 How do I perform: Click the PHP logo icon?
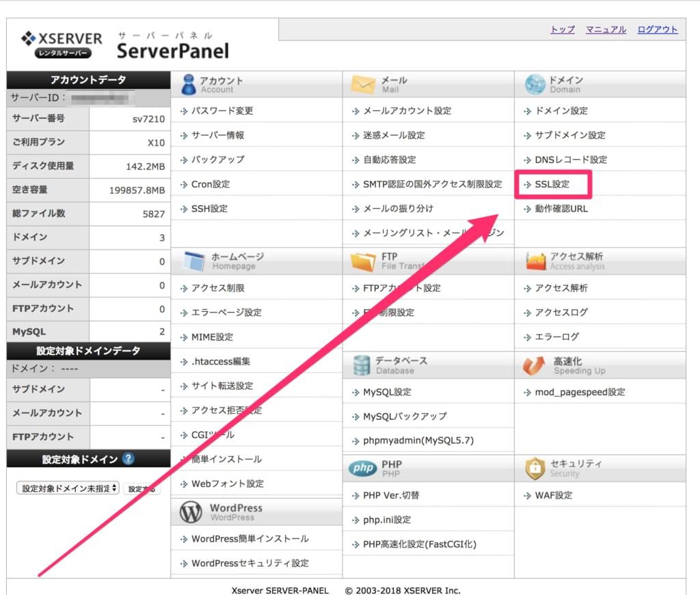tap(362, 468)
